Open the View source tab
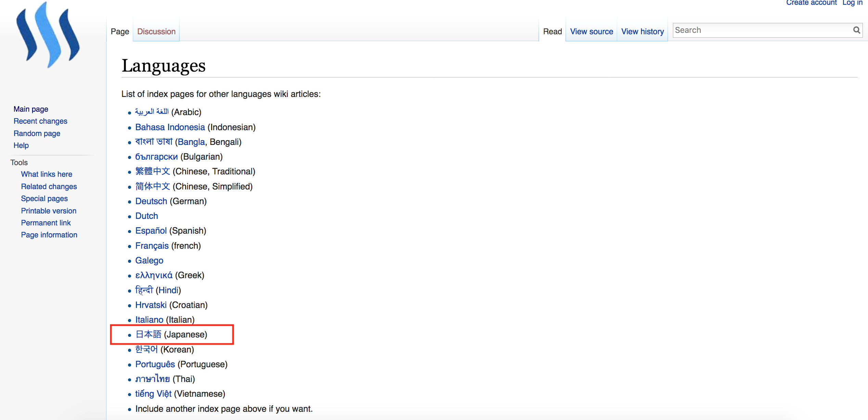This screenshot has width=868, height=420. pyautogui.click(x=591, y=32)
